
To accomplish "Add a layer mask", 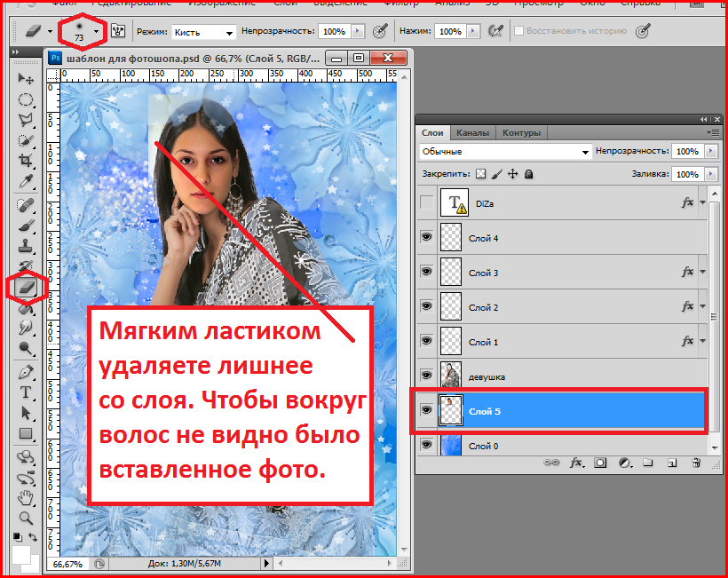I will 600,463.
